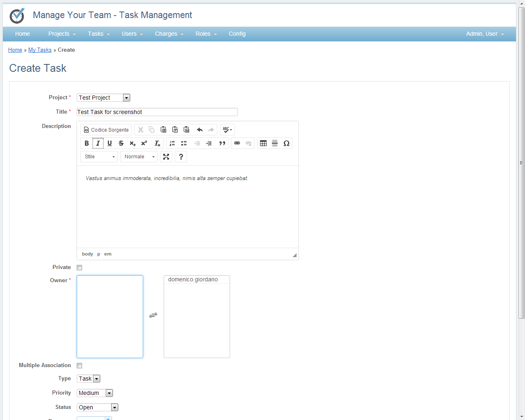The image size is (525, 420).
Task: Maximize the description editor
Action: pos(166,157)
